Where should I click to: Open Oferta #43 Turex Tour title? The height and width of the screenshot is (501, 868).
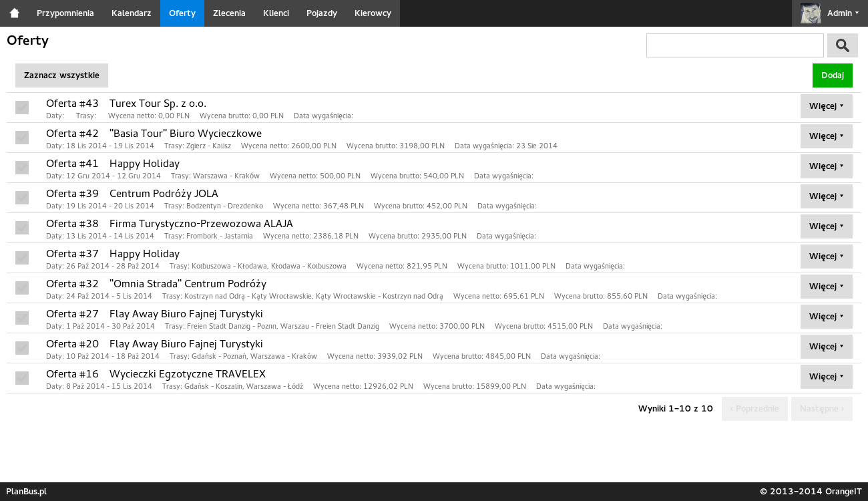point(126,104)
